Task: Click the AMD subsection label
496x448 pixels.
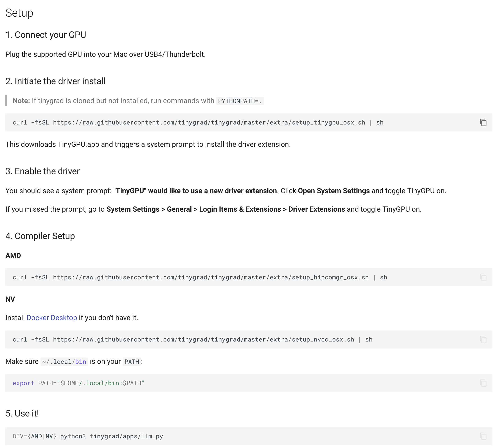Action: coord(13,256)
